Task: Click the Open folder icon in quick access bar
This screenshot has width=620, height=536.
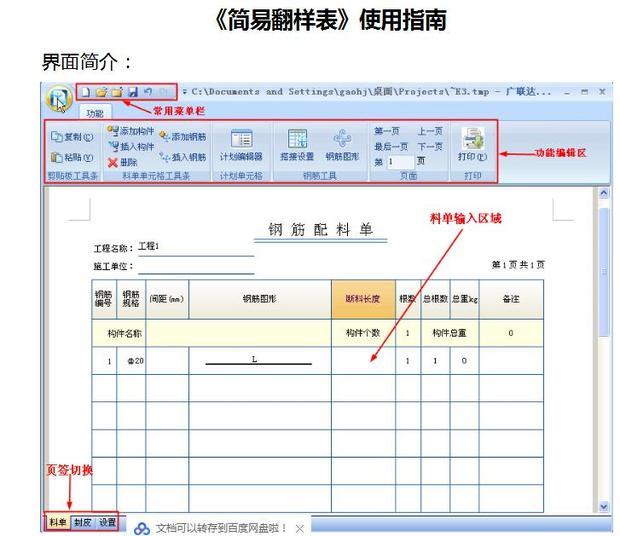Action: click(101, 92)
